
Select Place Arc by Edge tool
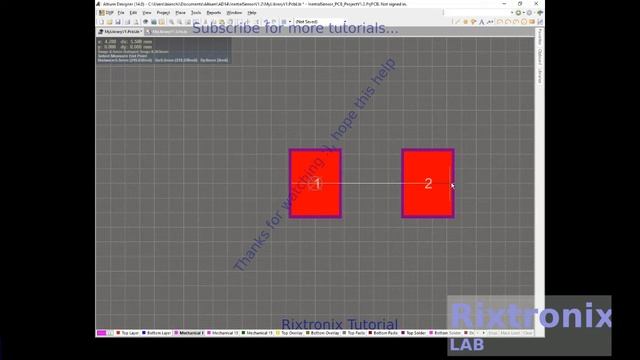pos(508,22)
